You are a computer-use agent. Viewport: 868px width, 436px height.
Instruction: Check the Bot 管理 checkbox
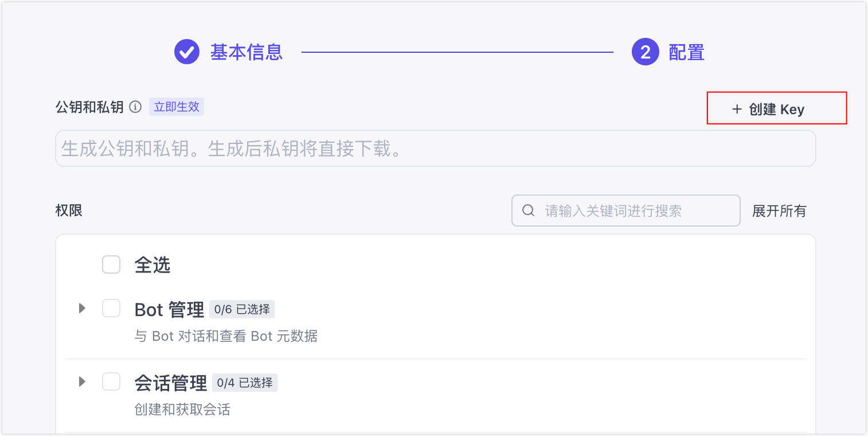[111, 309]
